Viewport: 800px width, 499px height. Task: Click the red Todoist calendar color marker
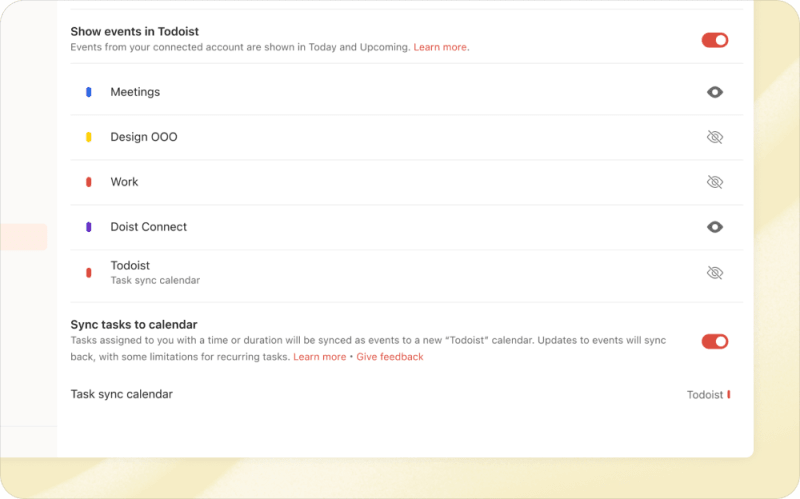coord(88,272)
